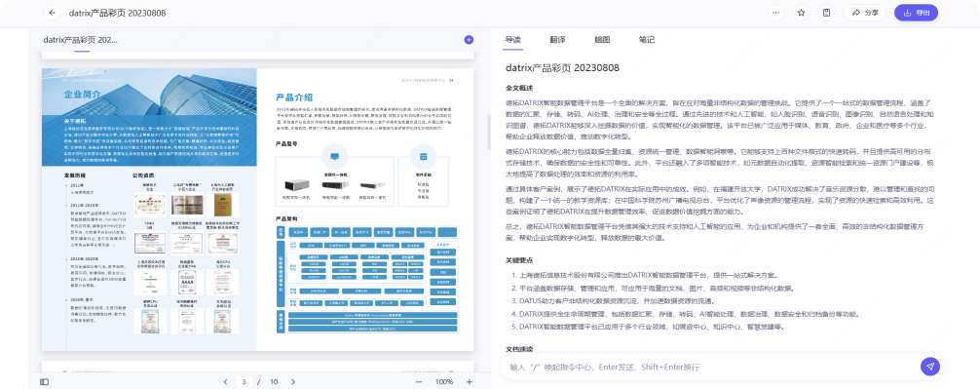980x389 pixels.
Task: Send message with paper plane icon
Action: [x=930, y=367]
